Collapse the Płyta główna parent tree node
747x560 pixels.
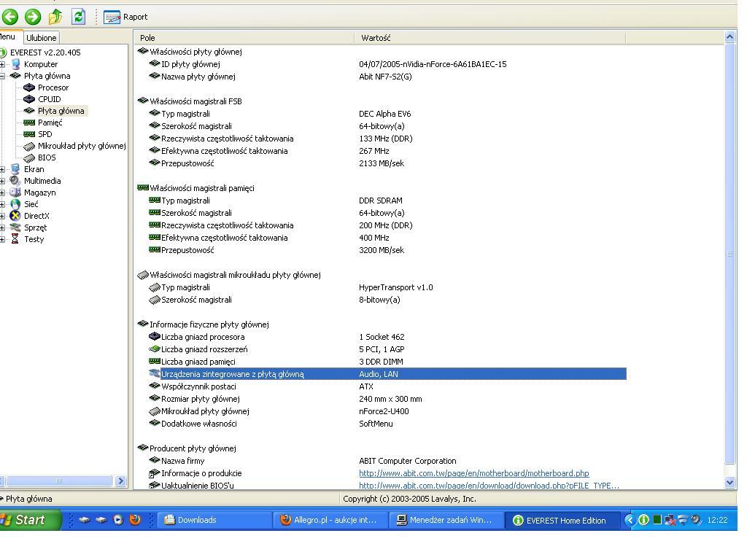point(2,76)
